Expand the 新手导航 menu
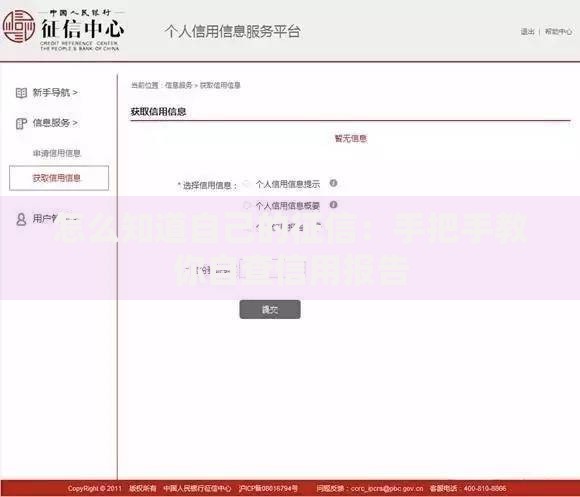 coord(55,92)
